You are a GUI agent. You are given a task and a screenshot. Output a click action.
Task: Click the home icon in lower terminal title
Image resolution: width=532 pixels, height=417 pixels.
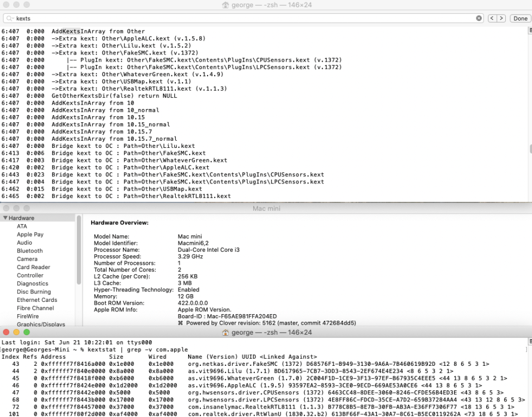tap(225, 332)
